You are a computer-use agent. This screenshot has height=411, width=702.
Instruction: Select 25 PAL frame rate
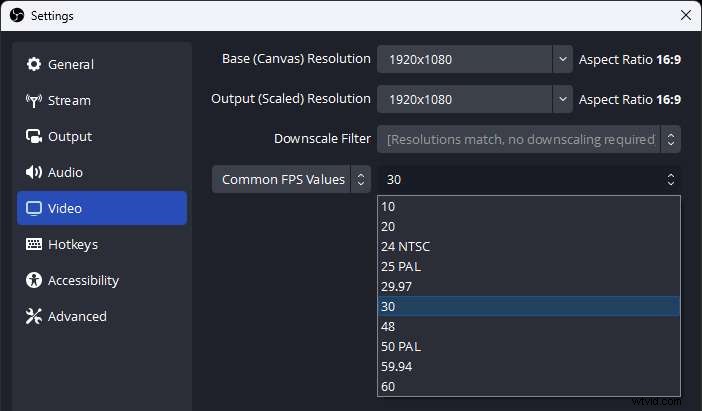(x=401, y=266)
